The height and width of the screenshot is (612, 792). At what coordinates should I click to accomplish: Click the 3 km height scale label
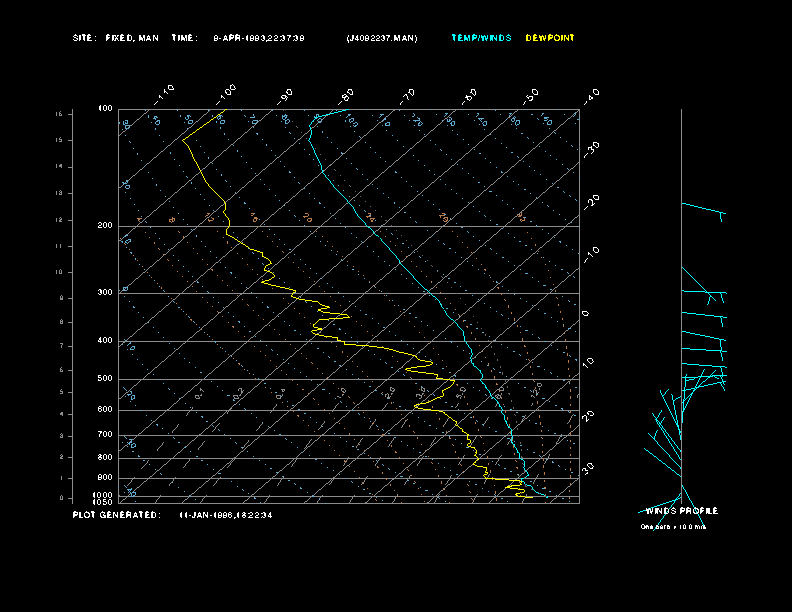tap(61, 436)
